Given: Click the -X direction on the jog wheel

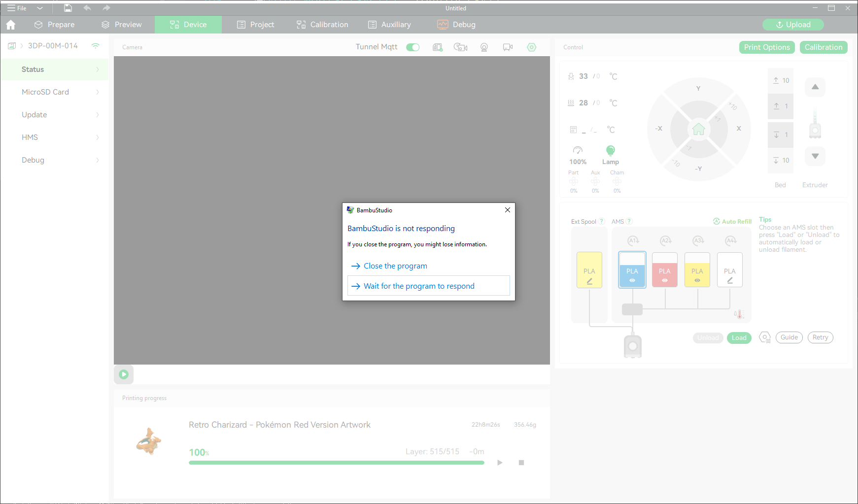Looking at the screenshot, I should [658, 129].
